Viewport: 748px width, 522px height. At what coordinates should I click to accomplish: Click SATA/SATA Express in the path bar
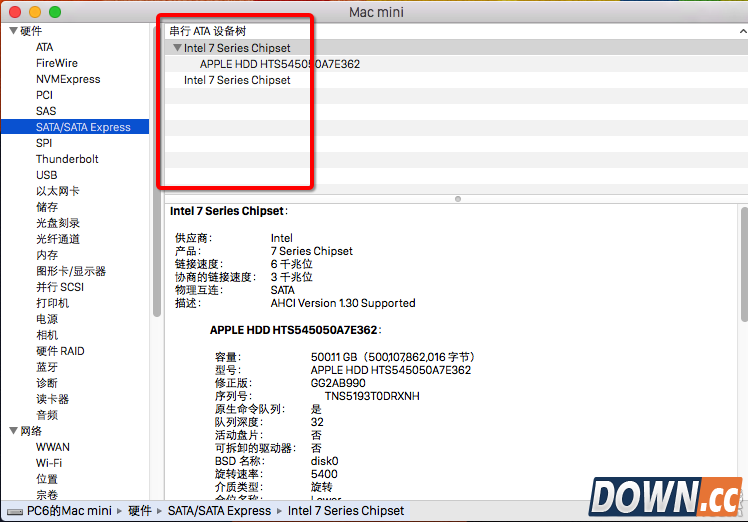click(x=219, y=511)
